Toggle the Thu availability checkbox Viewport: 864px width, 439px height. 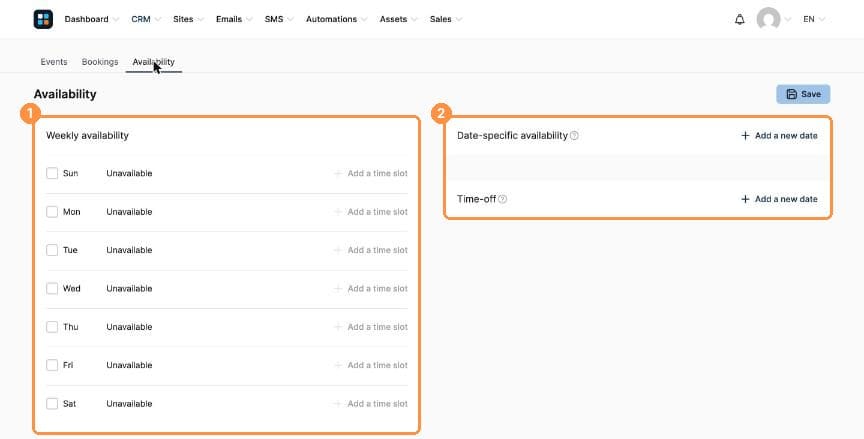[x=52, y=327]
